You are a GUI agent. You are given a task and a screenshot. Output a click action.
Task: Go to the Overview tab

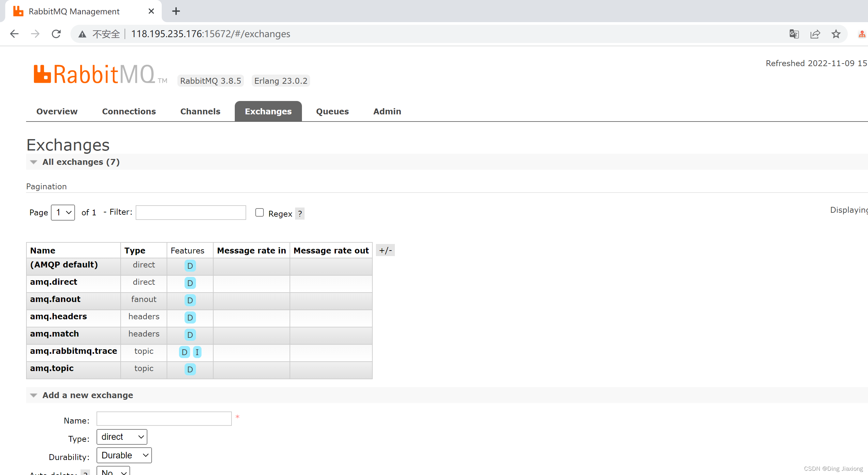tap(57, 111)
